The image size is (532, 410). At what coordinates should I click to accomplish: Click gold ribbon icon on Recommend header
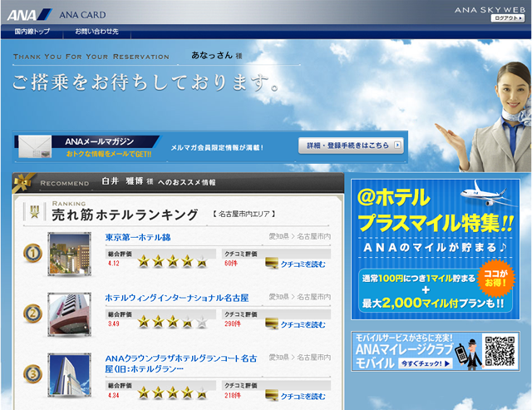click(x=23, y=182)
